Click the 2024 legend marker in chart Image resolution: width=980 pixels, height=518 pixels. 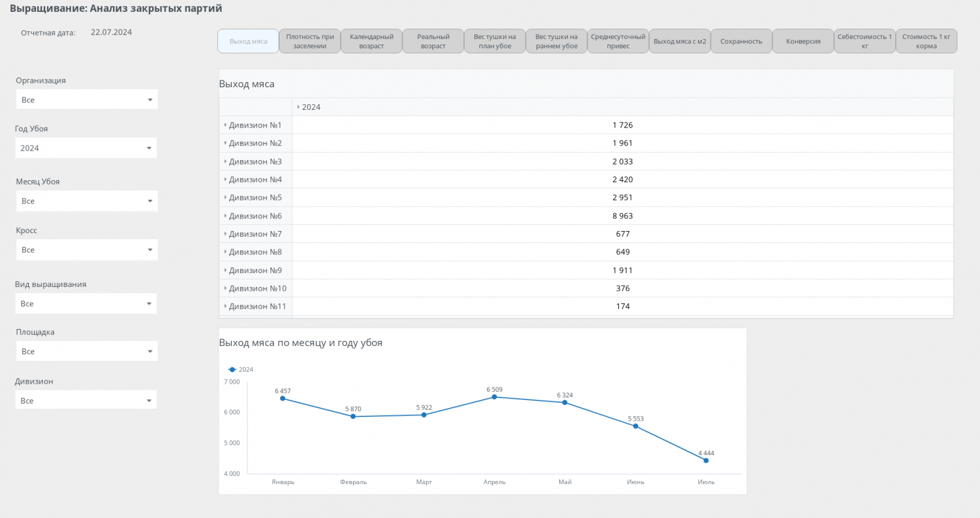pyautogui.click(x=232, y=370)
